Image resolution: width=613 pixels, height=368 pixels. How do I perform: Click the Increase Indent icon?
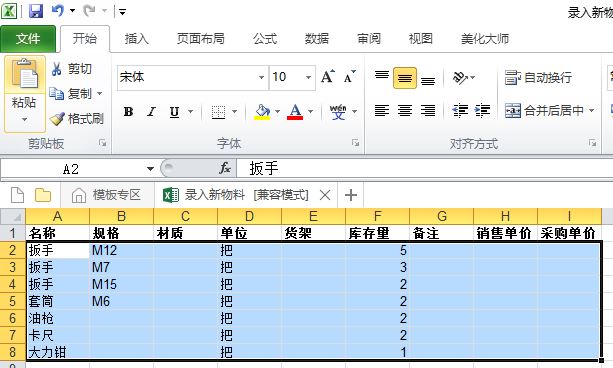482,111
